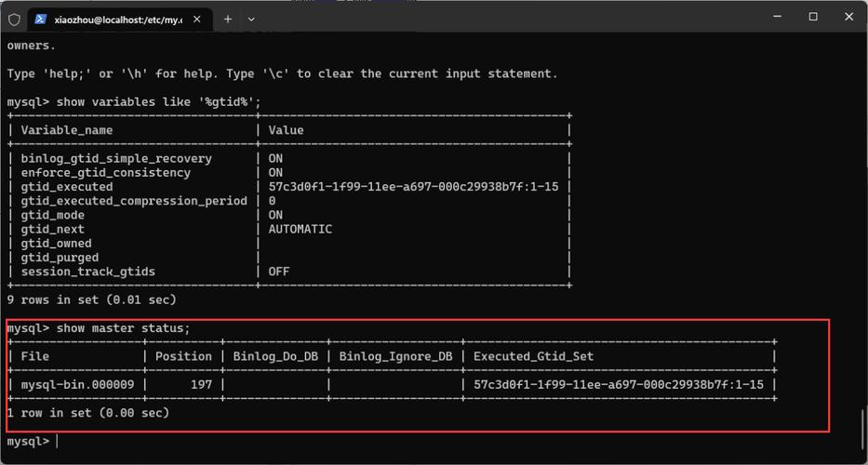
Task: Minimize the terminal window
Action: pyautogui.click(x=777, y=17)
